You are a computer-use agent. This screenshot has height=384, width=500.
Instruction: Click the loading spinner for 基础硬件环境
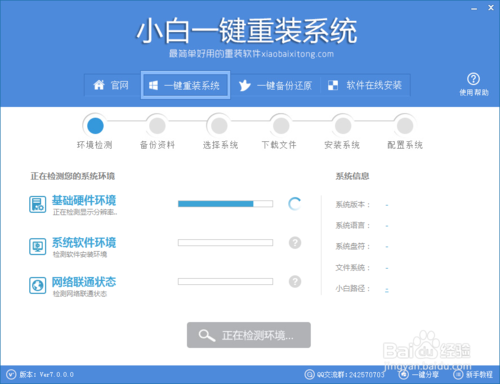click(x=295, y=204)
